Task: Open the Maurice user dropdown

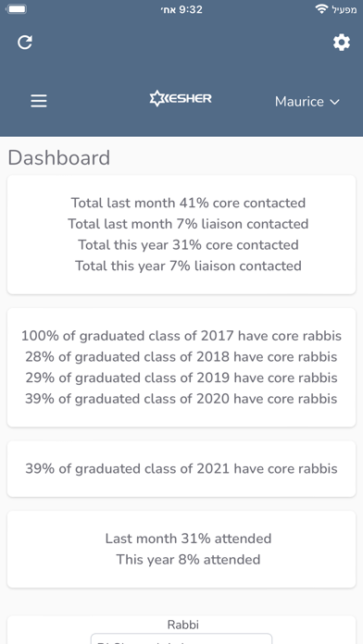Action: click(x=307, y=102)
